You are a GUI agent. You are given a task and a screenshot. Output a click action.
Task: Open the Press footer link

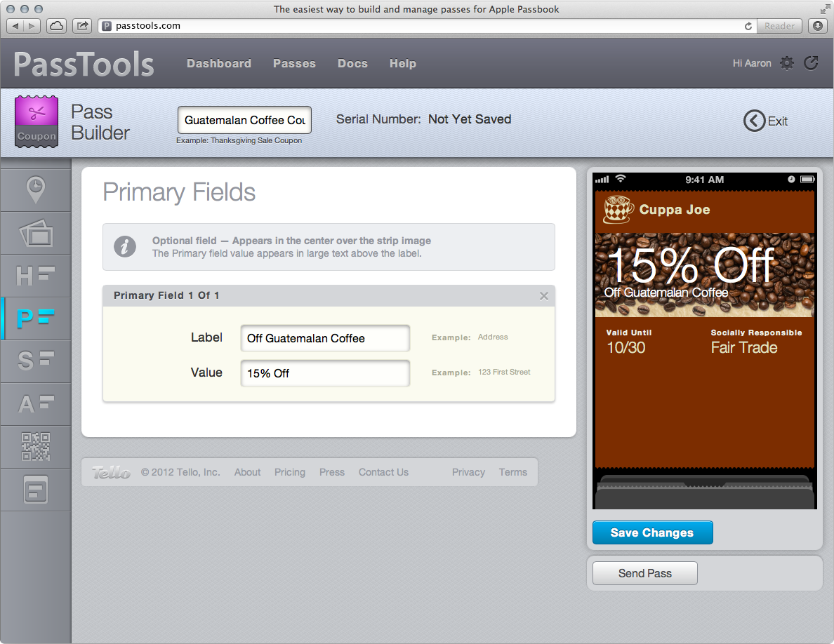point(332,472)
